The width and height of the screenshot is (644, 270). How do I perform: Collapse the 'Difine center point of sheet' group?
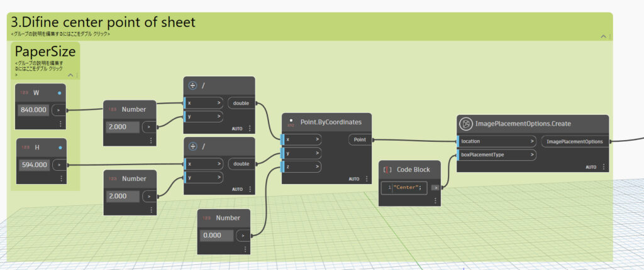tap(602, 37)
